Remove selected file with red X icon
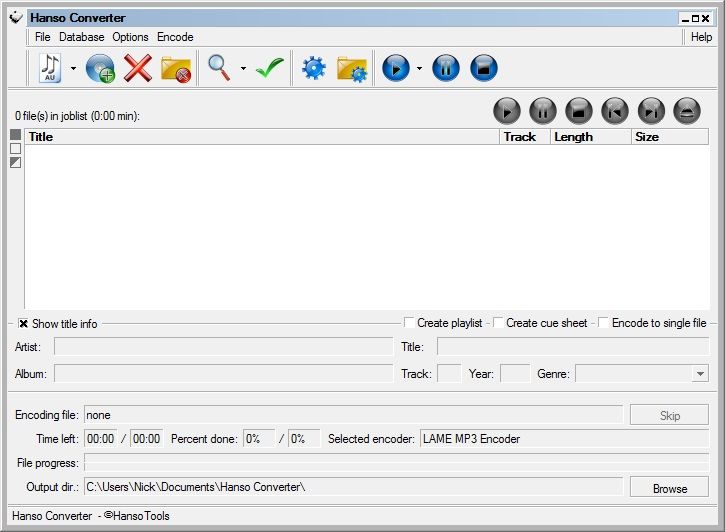Image resolution: width=725 pixels, height=532 pixels. 138,68
